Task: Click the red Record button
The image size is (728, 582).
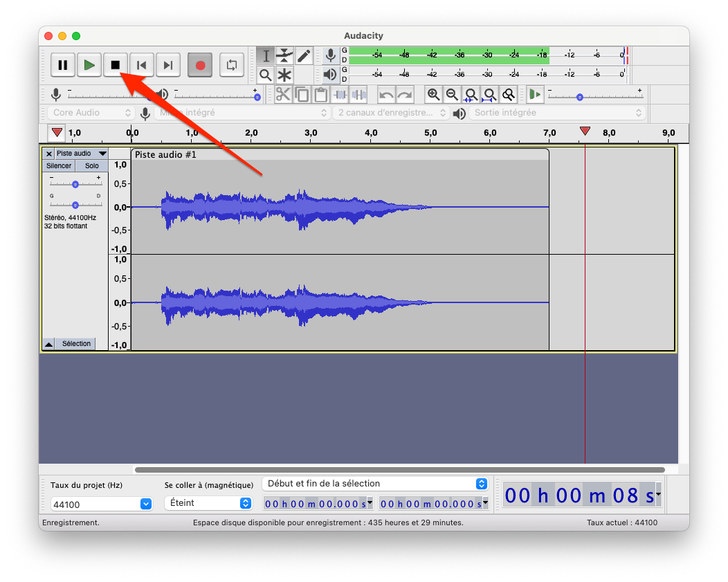Action: (x=200, y=65)
